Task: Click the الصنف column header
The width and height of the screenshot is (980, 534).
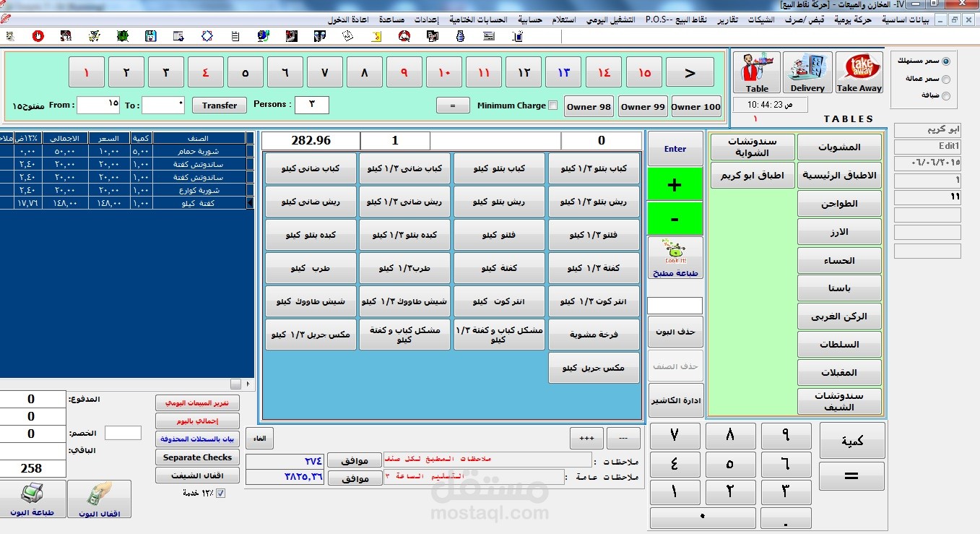Action: click(x=198, y=137)
